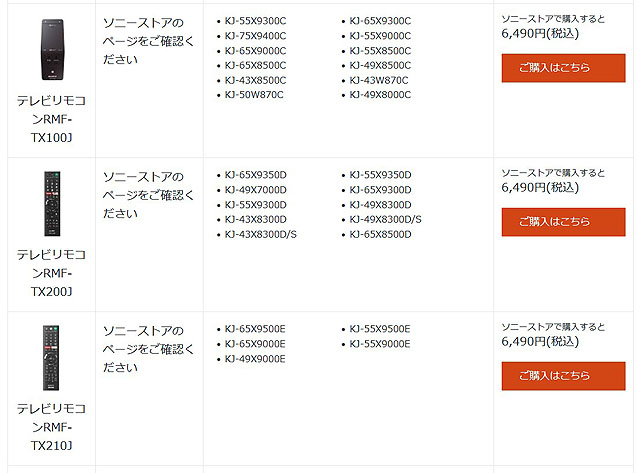Click model KJ-49X9000E in the list
This screenshot has height=473, width=640.
[255, 359]
